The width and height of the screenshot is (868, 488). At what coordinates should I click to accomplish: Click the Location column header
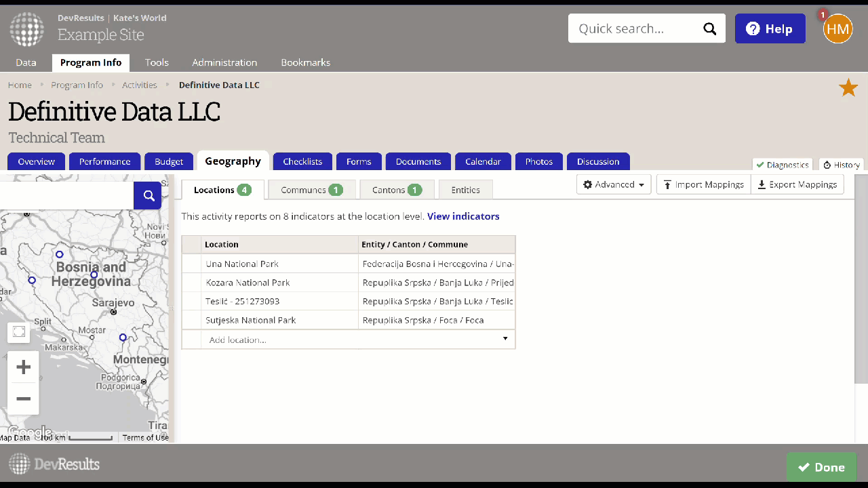[x=279, y=244]
